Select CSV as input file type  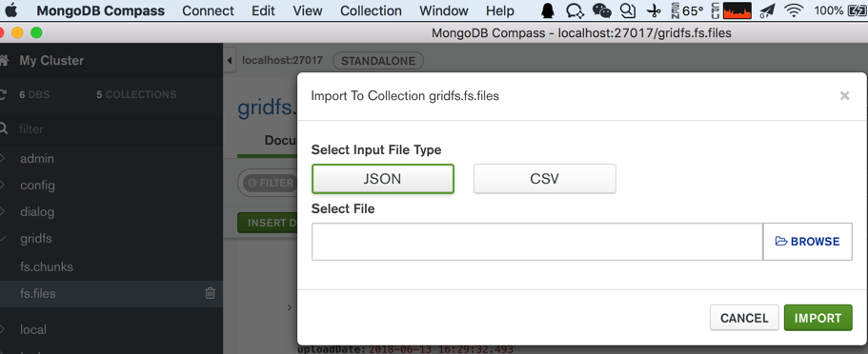pos(545,179)
